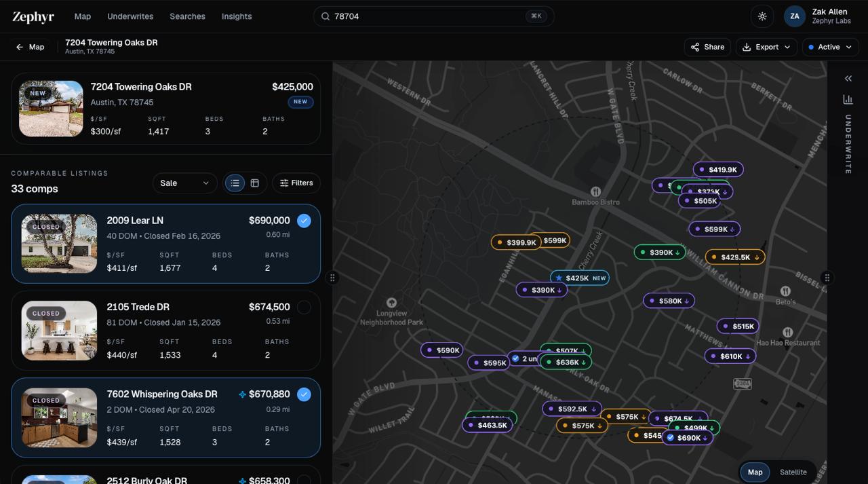The image size is (868, 484).
Task: Open the 7602 Whispering Oaks DR thumbnail
Action: point(59,417)
